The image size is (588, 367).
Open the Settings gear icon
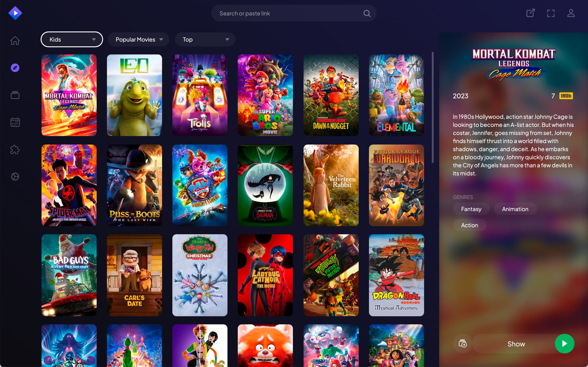point(15,177)
